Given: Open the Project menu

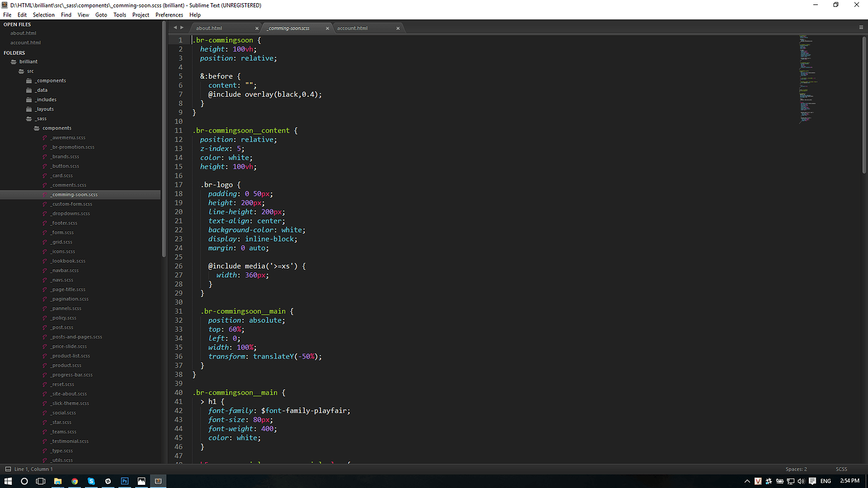Looking at the screenshot, I should point(141,14).
